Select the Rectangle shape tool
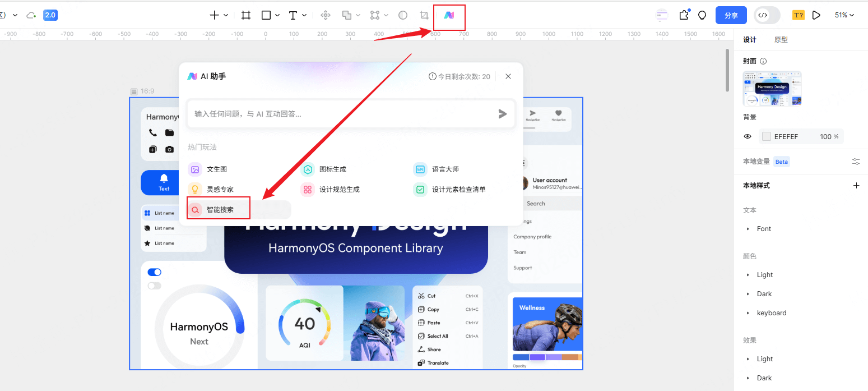This screenshot has width=868, height=391. [x=266, y=16]
